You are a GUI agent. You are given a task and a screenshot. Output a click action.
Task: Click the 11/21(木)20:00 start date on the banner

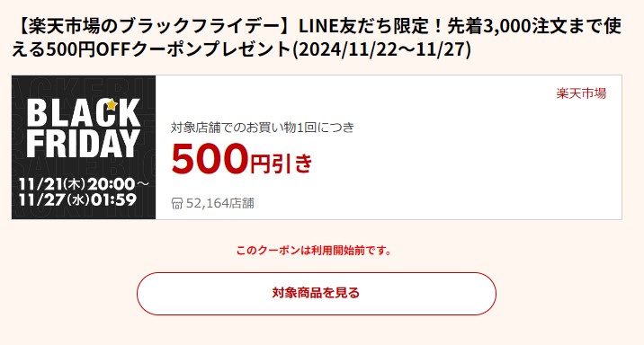point(84,184)
